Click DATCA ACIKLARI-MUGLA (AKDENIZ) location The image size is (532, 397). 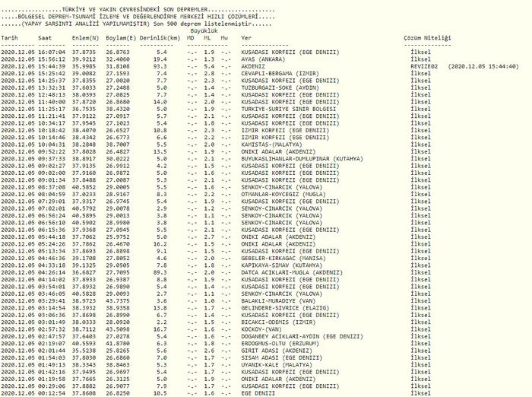(291, 272)
